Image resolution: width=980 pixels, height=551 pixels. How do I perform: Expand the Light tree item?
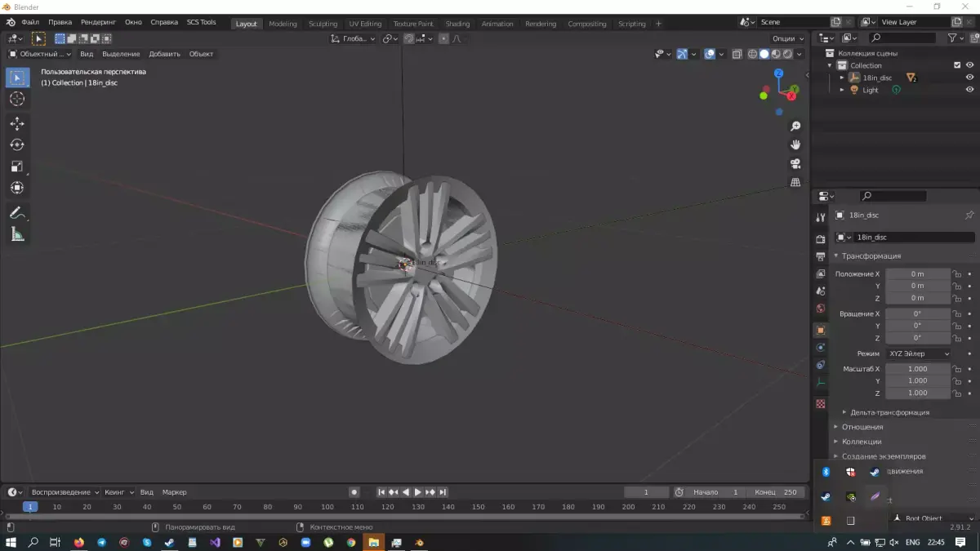coord(842,90)
